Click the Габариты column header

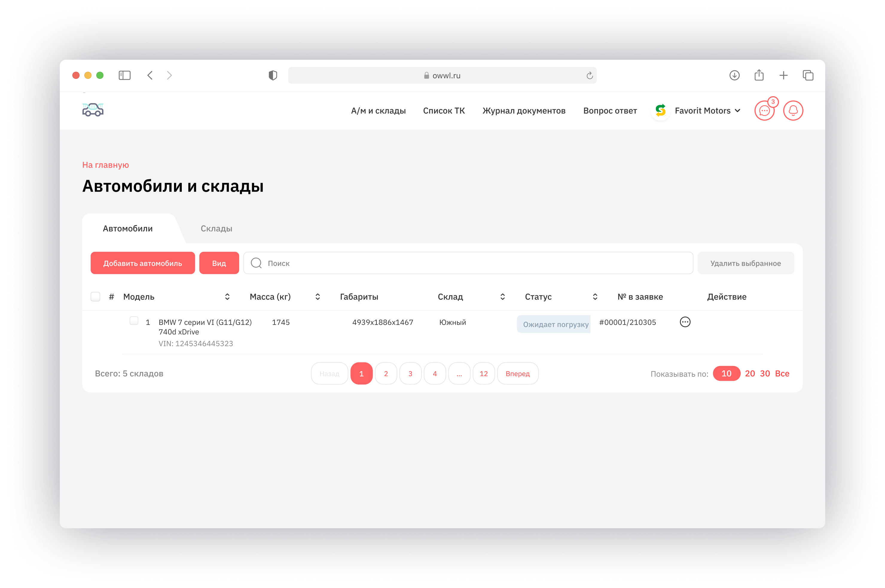pyautogui.click(x=359, y=297)
